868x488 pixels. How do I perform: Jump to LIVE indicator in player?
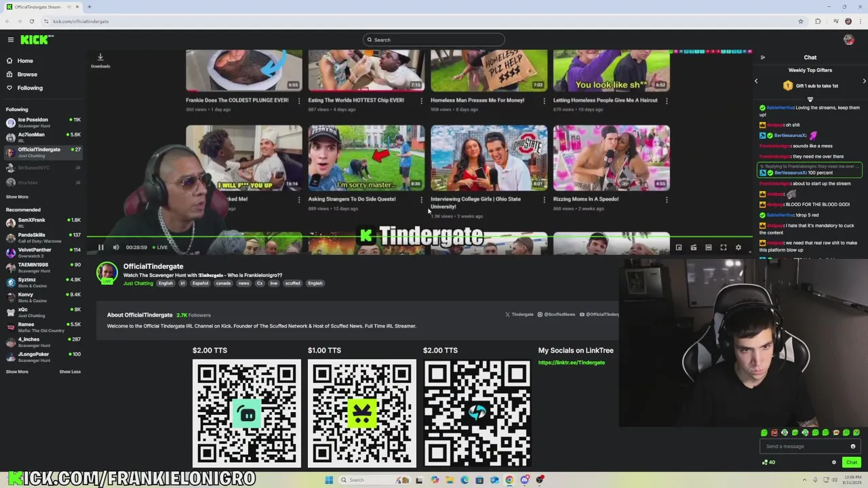(x=160, y=247)
